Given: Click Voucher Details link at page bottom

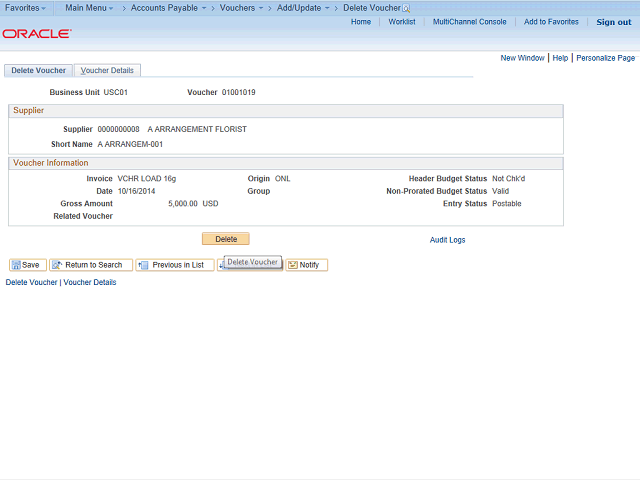Looking at the screenshot, I should click(90, 282).
